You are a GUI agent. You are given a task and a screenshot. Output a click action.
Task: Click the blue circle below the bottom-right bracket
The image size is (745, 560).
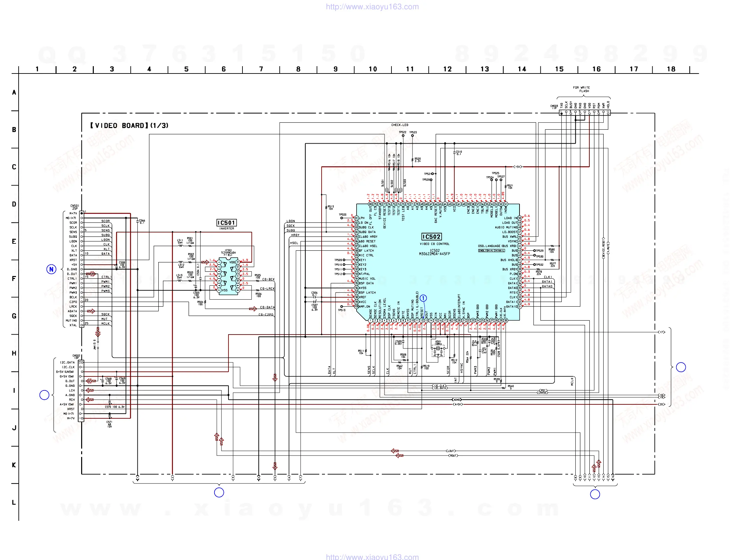coord(595,494)
